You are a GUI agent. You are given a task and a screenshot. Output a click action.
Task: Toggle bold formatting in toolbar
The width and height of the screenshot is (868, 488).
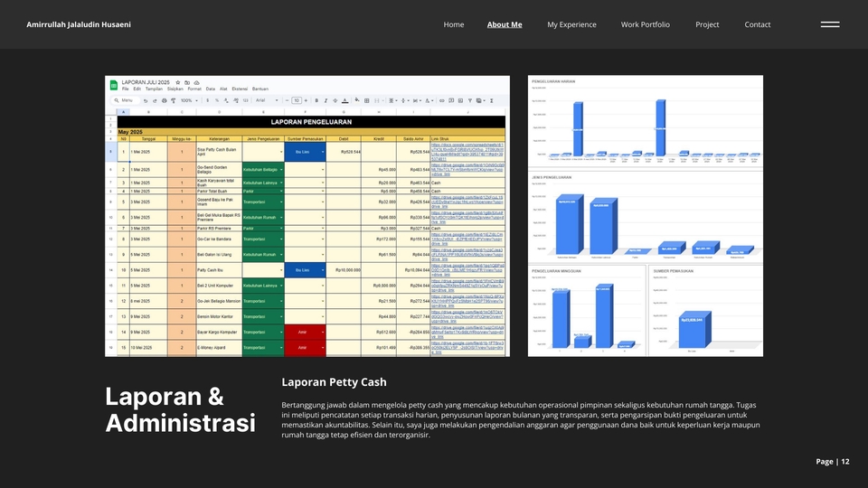coord(316,100)
